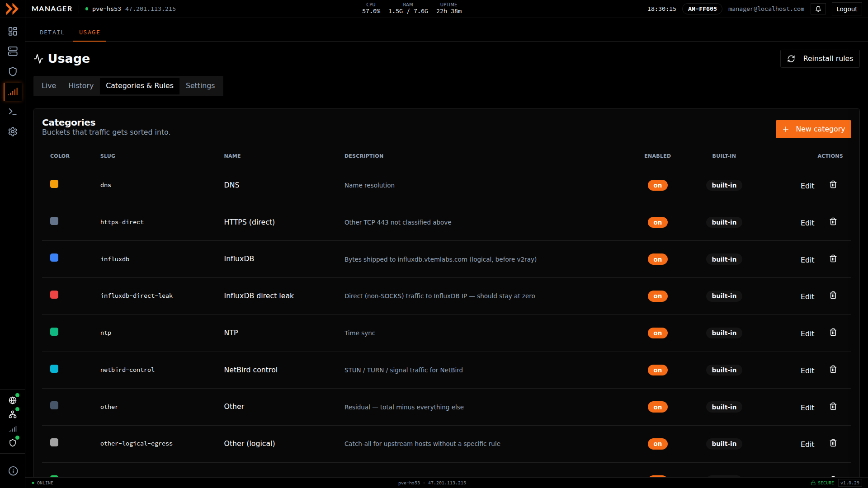
Task: Click trash icon for netbird-control row
Action: click(833, 369)
